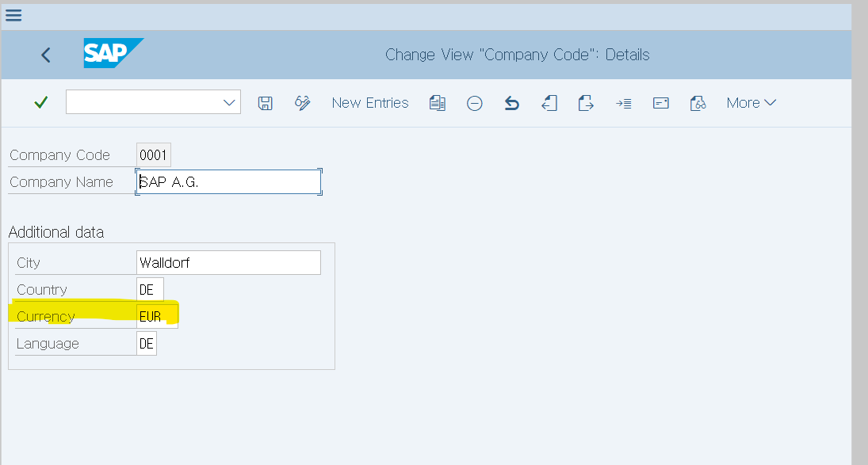Expand the command field dropdown arrow

pos(229,102)
